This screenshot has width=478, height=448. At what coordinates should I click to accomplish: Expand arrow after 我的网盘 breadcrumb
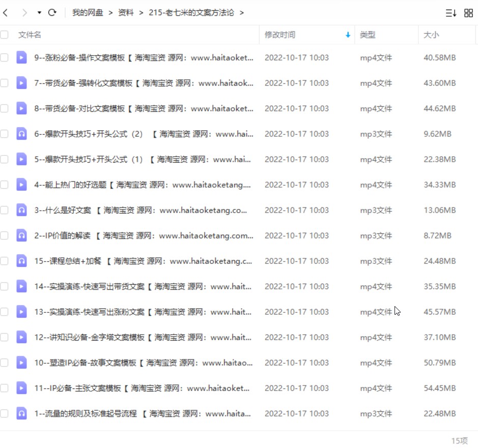point(110,13)
